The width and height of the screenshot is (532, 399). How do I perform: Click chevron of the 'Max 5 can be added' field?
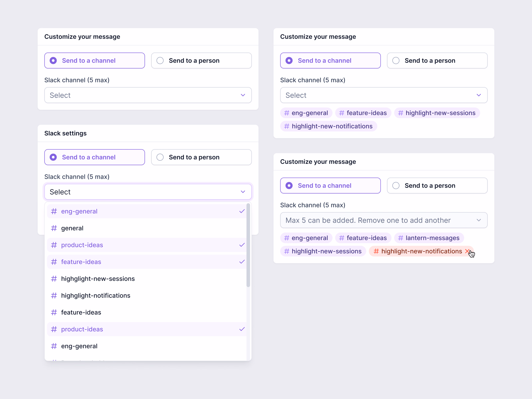tap(479, 220)
